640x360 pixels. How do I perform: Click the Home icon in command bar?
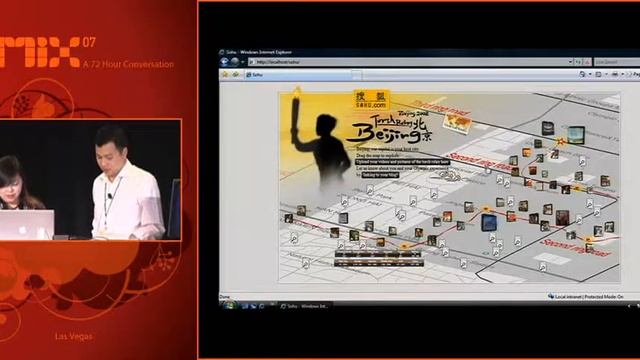point(582,74)
